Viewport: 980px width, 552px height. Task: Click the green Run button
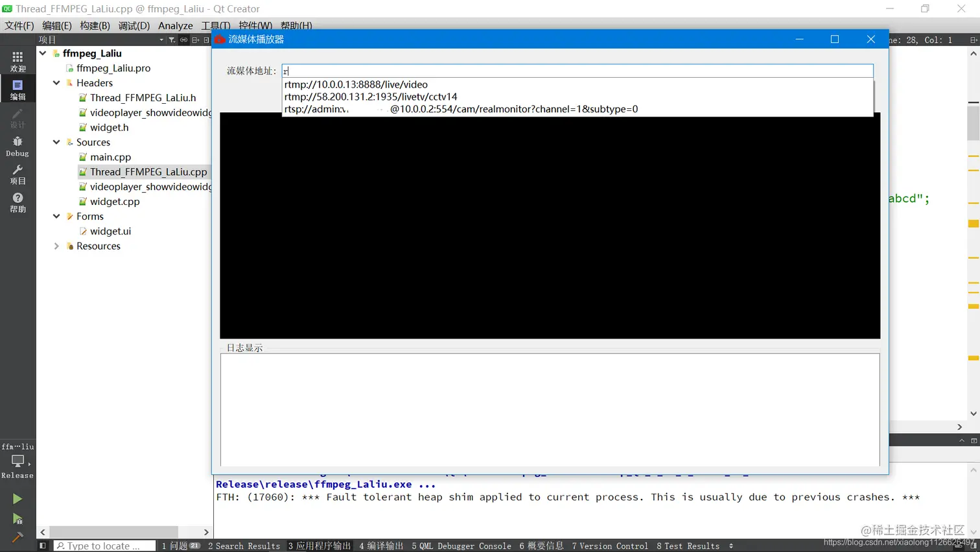(17, 499)
